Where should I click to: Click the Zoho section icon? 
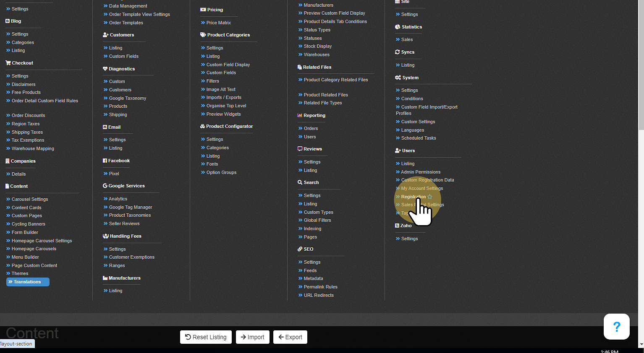tap(397, 226)
